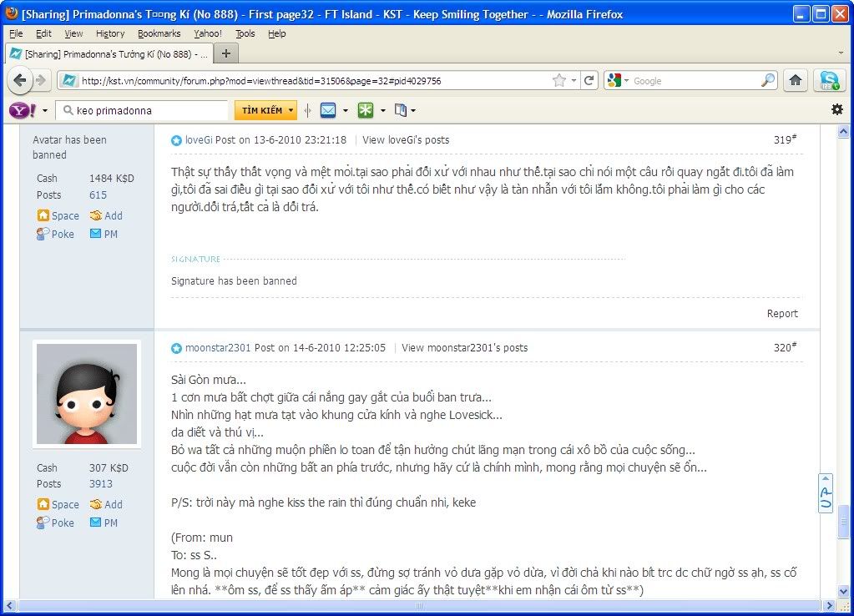The image size is (854, 616).
Task: Click the UP floating page button
Action: 826,493
